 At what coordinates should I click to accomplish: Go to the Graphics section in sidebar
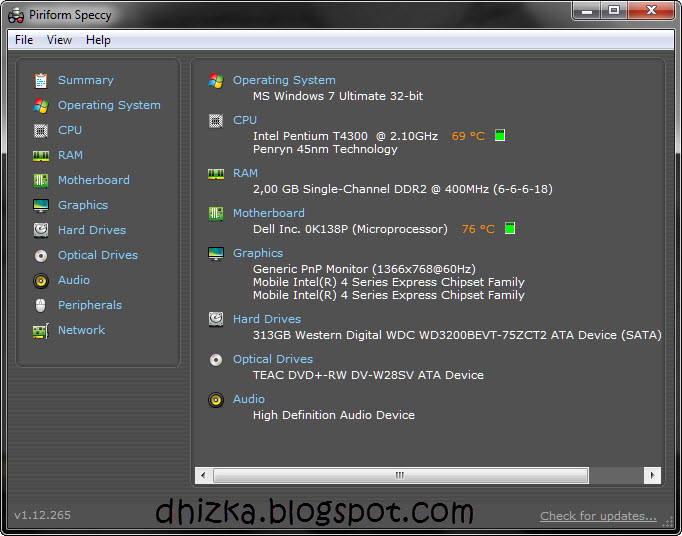click(x=83, y=205)
